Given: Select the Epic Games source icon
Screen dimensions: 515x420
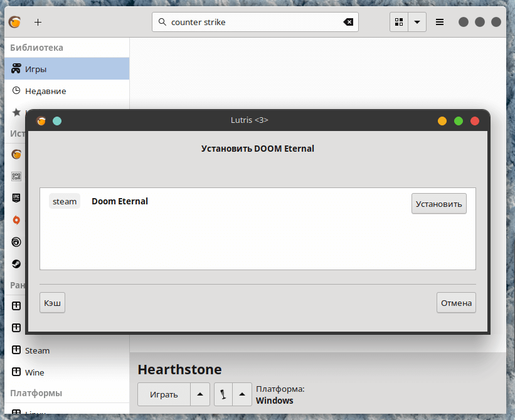Looking at the screenshot, I should click(16, 198).
